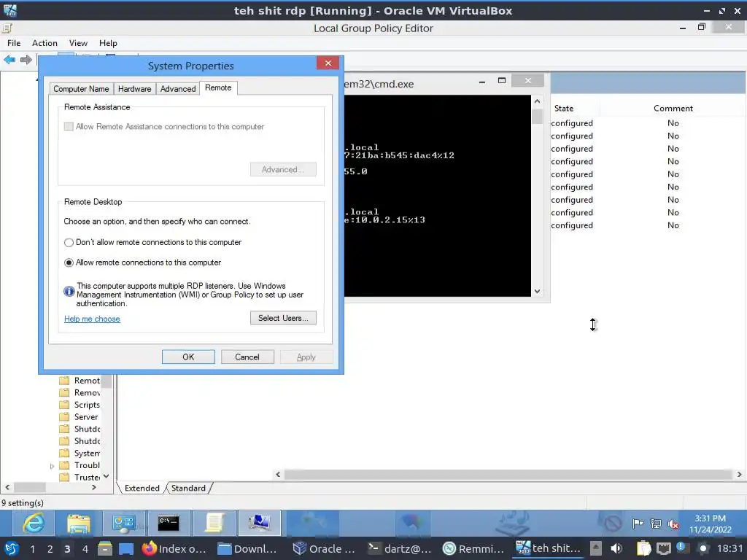
Task: Open Internet Explorer from the Windows taskbar
Action: [x=34, y=523]
